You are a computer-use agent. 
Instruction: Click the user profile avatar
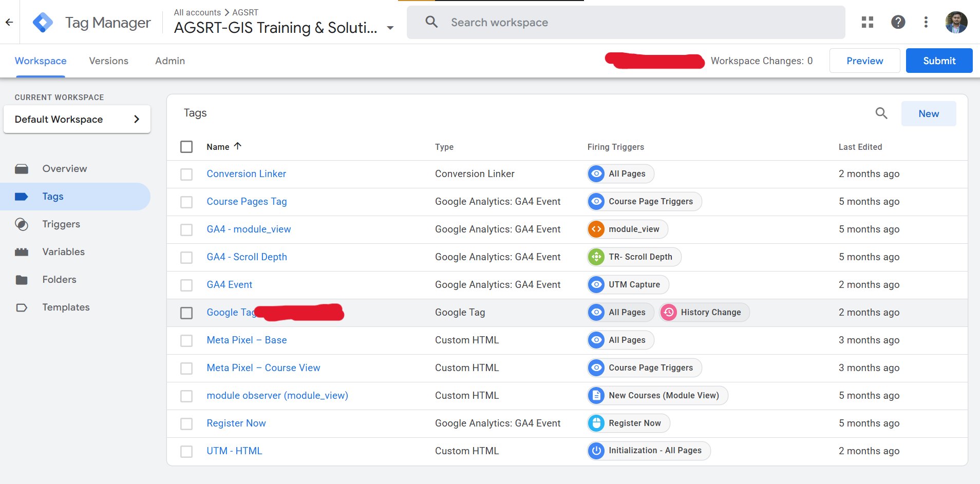pos(956,22)
